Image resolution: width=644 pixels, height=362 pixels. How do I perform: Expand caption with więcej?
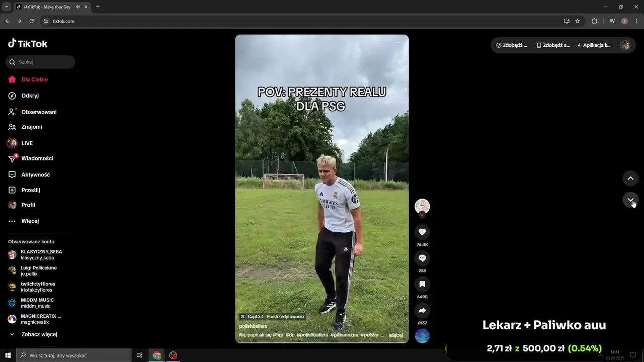pyautogui.click(x=396, y=335)
